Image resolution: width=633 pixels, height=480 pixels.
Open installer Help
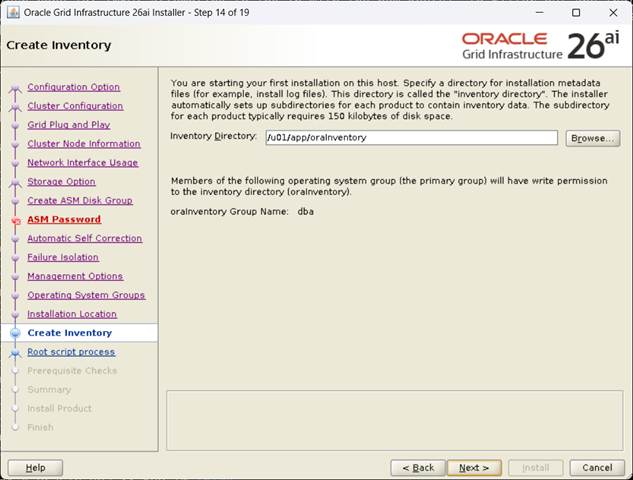tap(36, 468)
